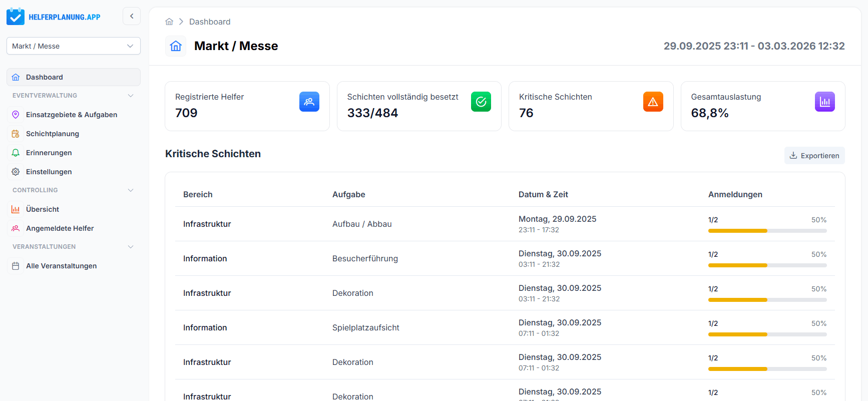Click Montag, 29.09.2025 date cell
Screen dimensions: 868x401
pos(558,219)
